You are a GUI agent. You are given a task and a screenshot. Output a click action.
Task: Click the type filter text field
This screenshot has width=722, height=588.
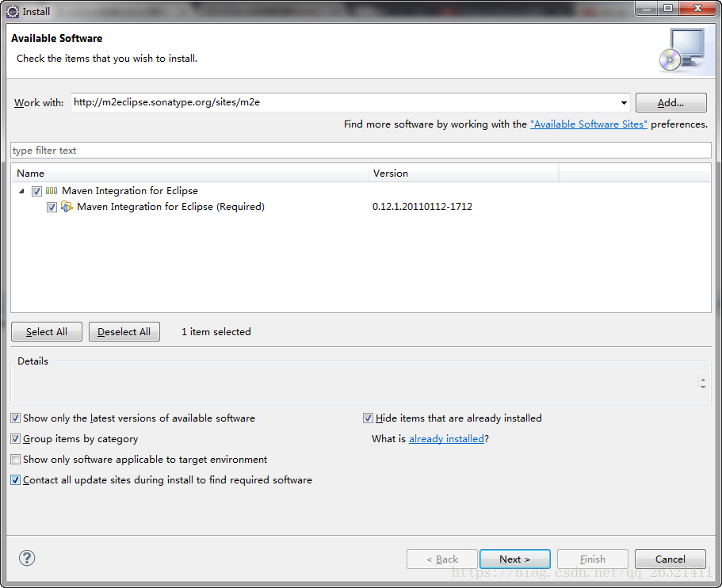pyautogui.click(x=361, y=151)
